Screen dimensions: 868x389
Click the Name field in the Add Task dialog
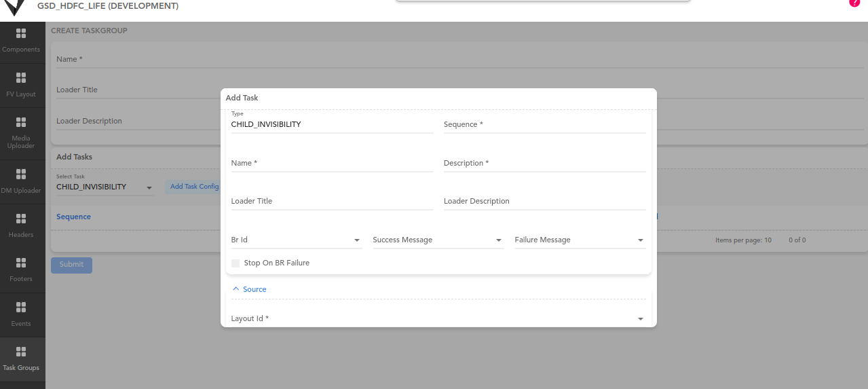pyautogui.click(x=332, y=163)
